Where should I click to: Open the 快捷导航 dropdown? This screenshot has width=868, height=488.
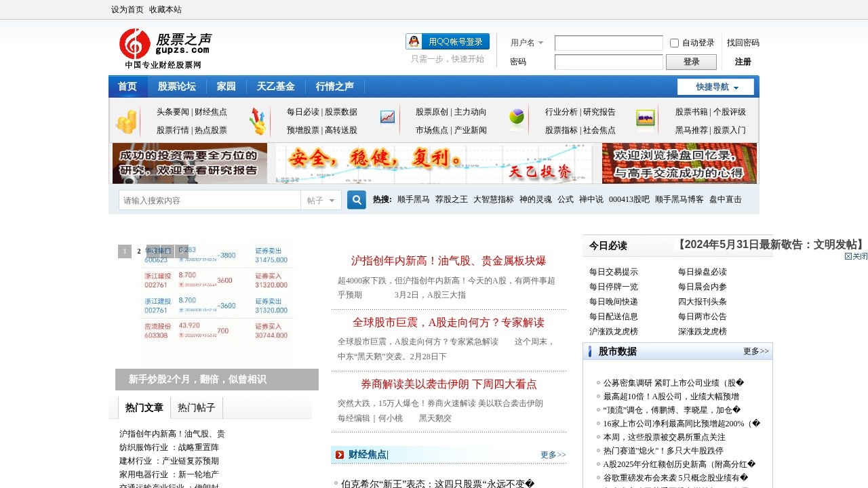tap(715, 87)
